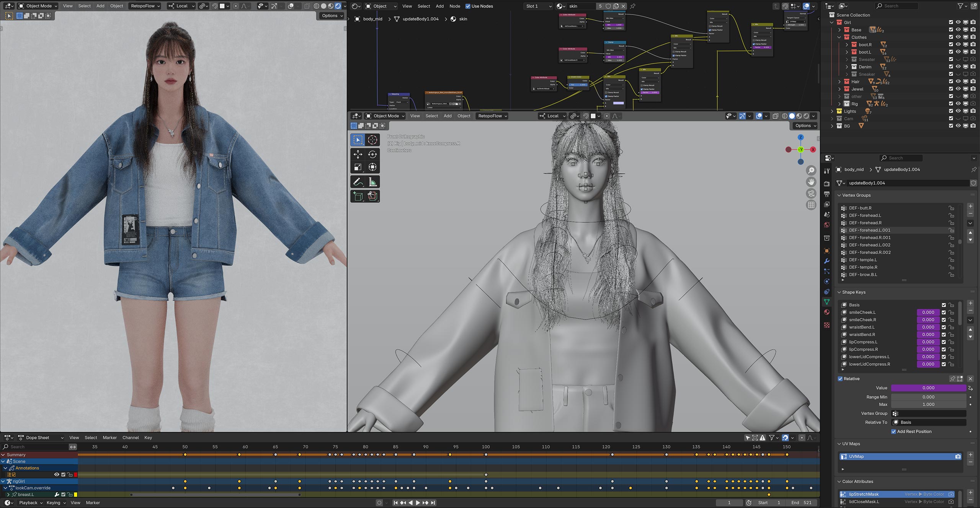Open the Playback popover in footer

31,503
